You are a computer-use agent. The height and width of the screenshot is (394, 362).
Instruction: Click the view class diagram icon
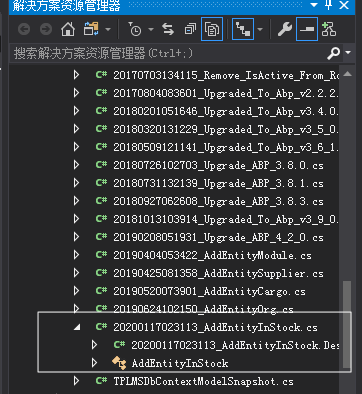329,30
